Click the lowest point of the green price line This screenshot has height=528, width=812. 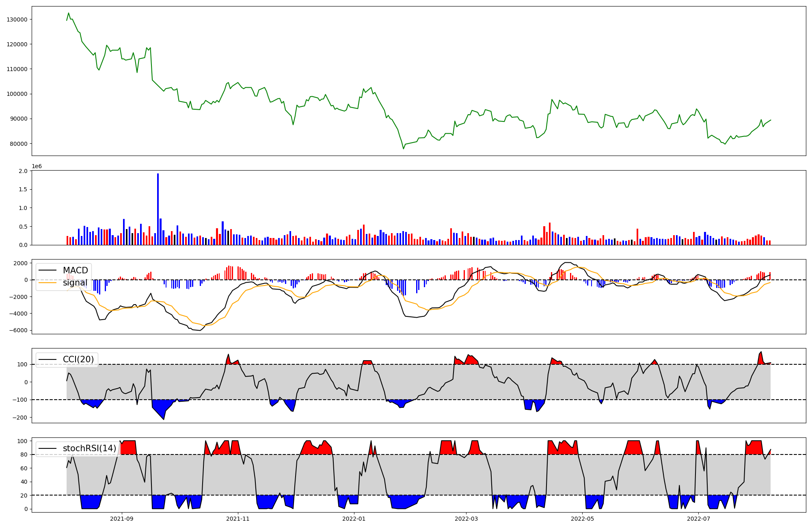(x=404, y=149)
